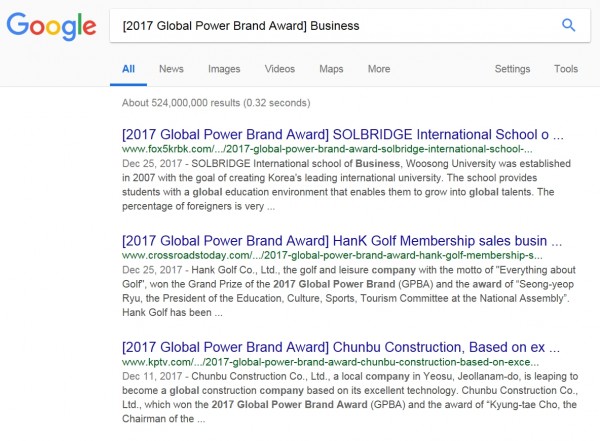Click the www.fox5krbk.com result URL
The image size is (600, 441).
pyautogui.click(x=327, y=149)
